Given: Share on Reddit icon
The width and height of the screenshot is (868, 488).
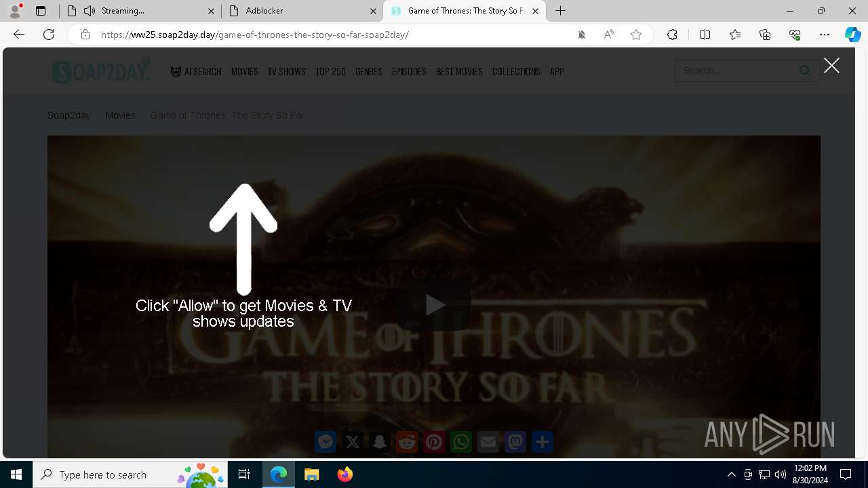Looking at the screenshot, I should [407, 442].
